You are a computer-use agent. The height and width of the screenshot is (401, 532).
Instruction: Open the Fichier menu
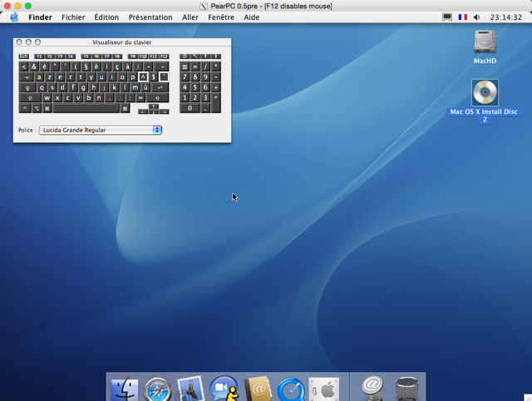[73, 17]
